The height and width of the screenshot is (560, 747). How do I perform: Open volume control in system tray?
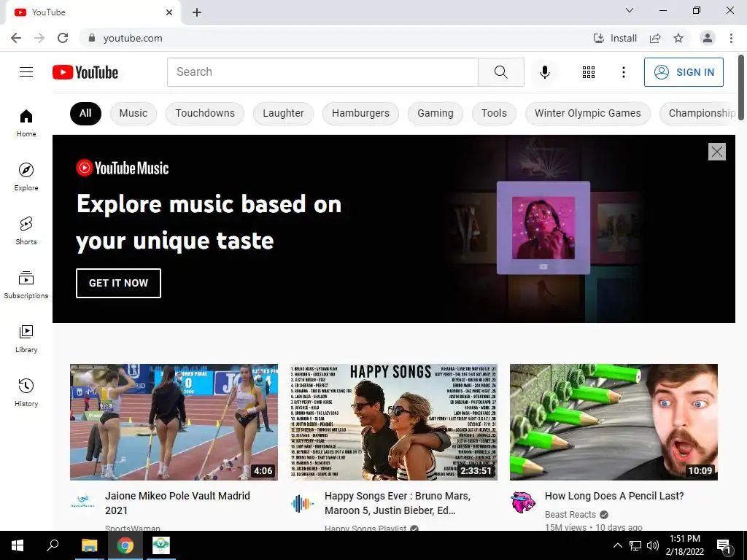pyautogui.click(x=653, y=545)
